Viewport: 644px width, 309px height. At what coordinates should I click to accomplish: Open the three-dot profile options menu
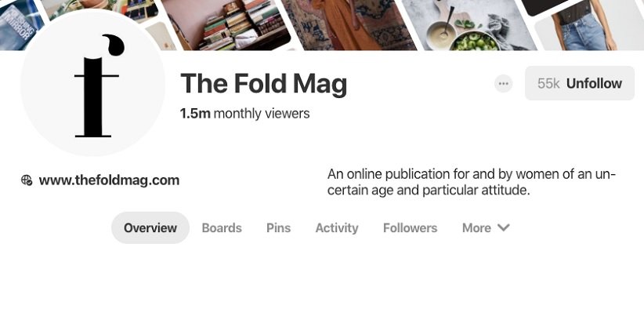tap(503, 84)
